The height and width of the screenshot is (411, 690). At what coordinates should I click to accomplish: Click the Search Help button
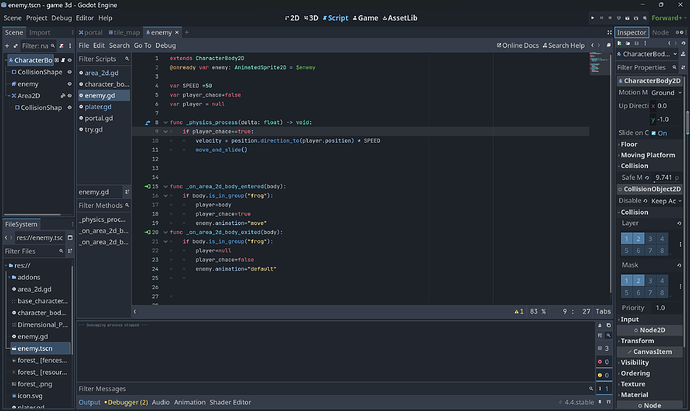(564, 45)
